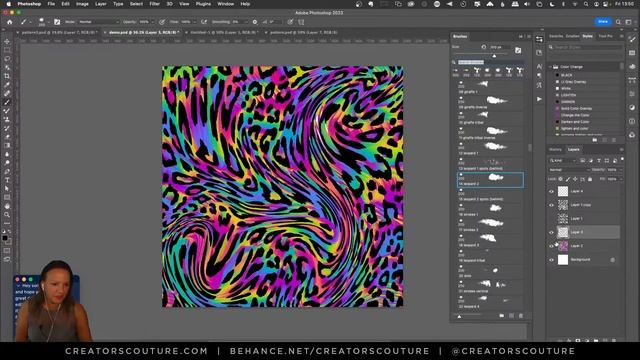The height and width of the screenshot is (360, 640).
Task: Open brush settings icon in Brushes panel
Action: click(x=518, y=50)
